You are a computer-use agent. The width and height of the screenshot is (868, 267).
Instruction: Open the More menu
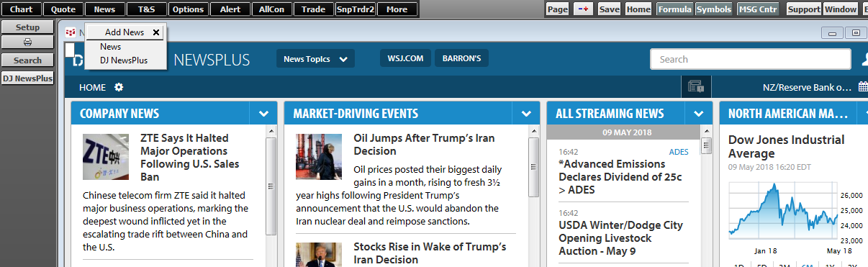point(397,9)
